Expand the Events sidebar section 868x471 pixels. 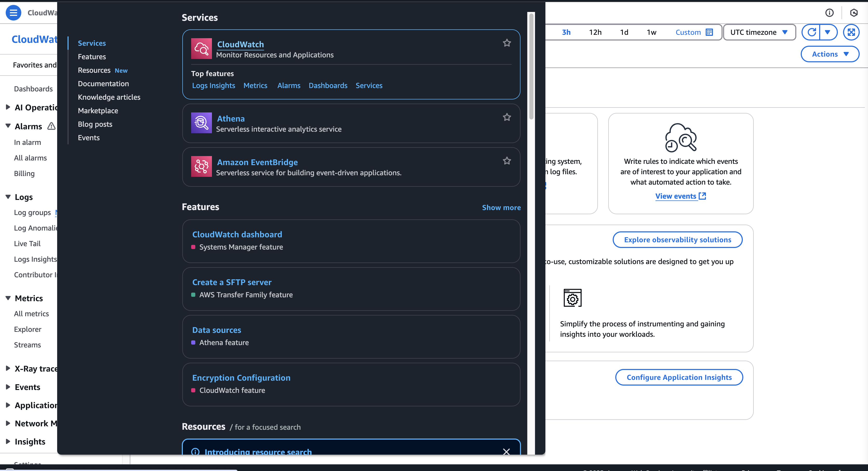[8, 387]
